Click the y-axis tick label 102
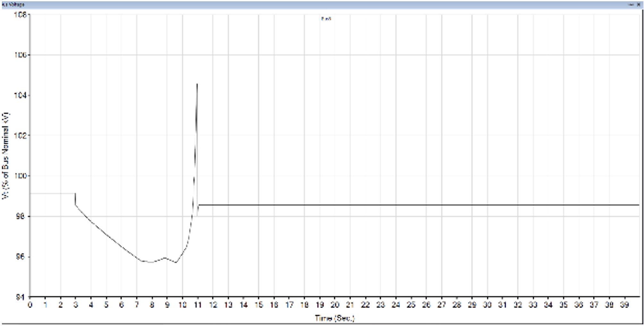The height and width of the screenshot is (326, 644). point(20,135)
